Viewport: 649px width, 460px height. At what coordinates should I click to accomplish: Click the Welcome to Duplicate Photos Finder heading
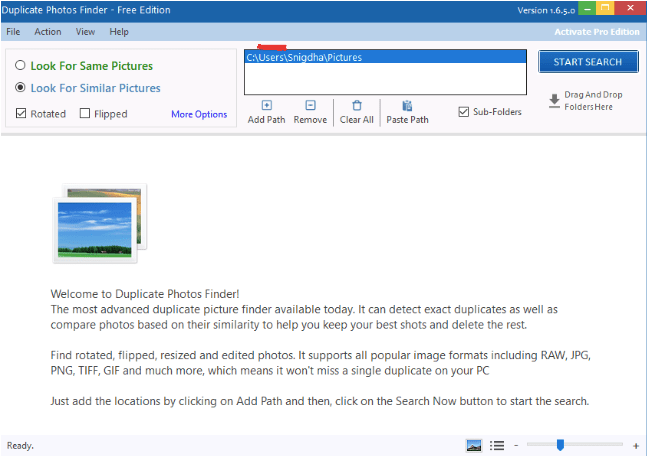coord(145,294)
